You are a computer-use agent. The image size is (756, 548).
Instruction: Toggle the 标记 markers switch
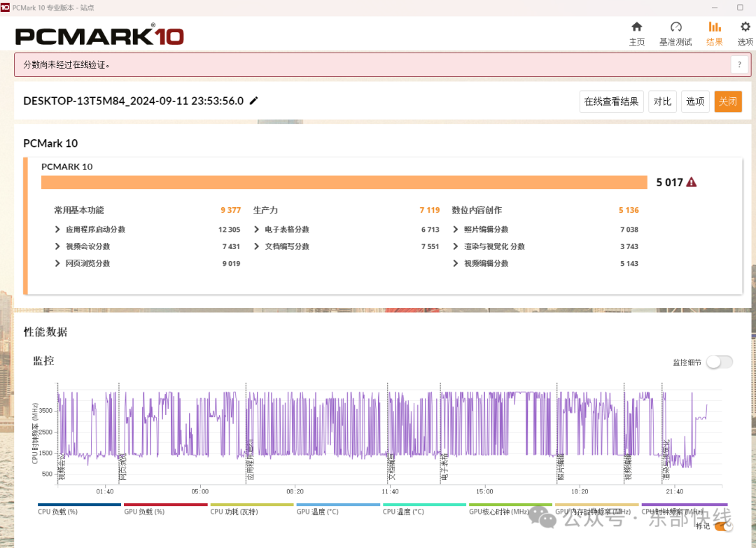coord(723,526)
